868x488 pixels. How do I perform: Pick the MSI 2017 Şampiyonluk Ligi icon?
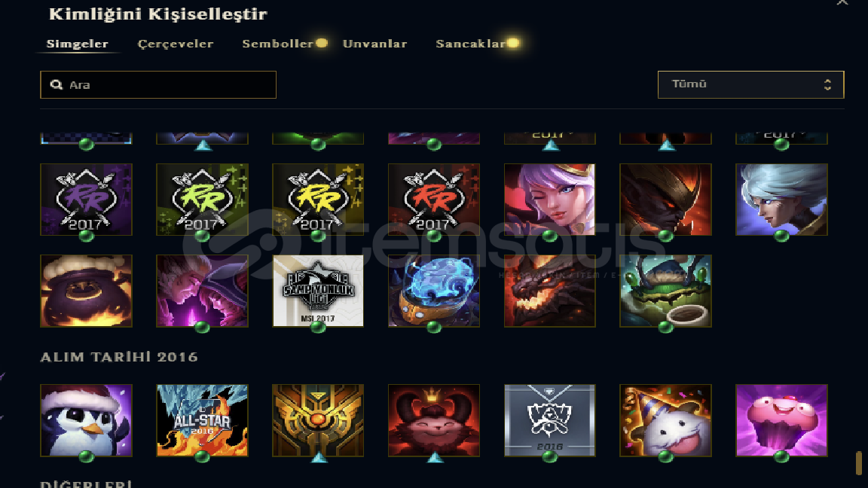coord(318,291)
